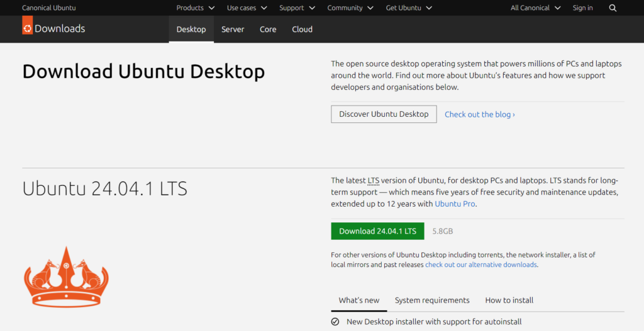Image resolution: width=644 pixels, height=331 pixels.
Task: Click the search magnifier icon
Action: (613, 8)
